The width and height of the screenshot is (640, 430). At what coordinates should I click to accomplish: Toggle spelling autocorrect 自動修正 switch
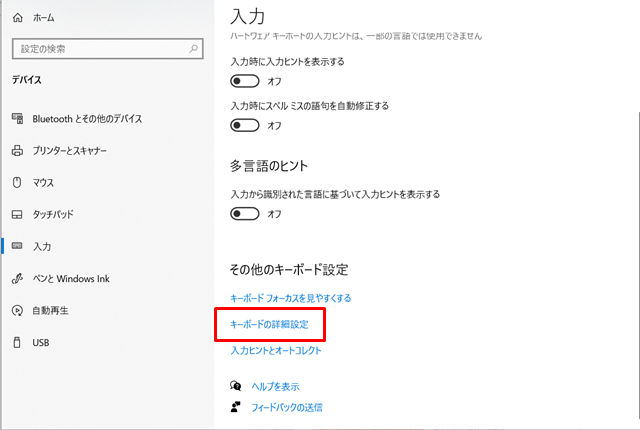point(244,125)
